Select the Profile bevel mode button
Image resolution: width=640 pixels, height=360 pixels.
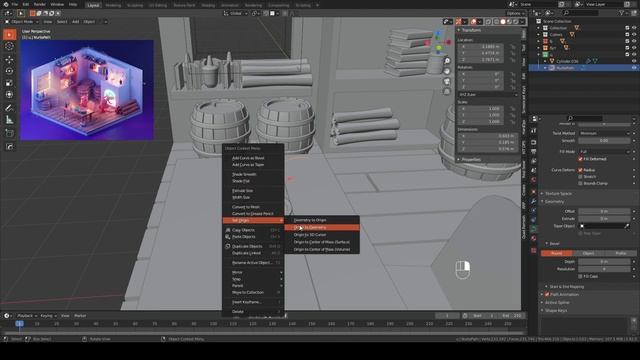(620, 253)
